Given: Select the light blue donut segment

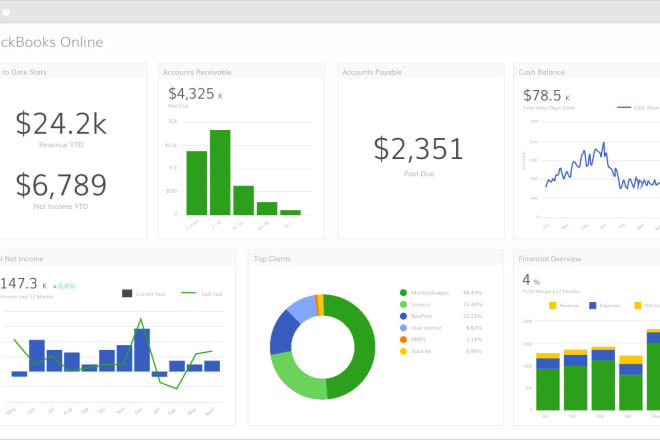Looking at the screenshot, I should click(x=303, y=309).
